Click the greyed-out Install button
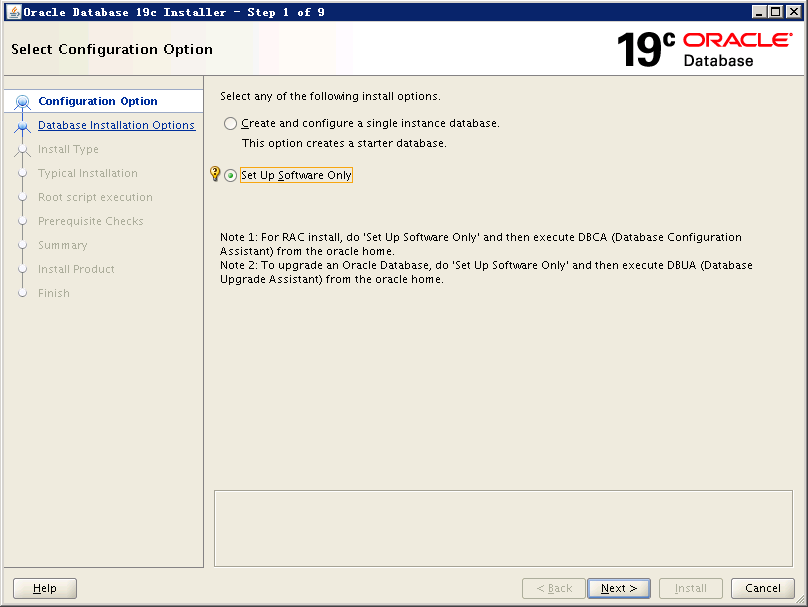Viewport: 808px width, 607px height. (x=691, y=588)
